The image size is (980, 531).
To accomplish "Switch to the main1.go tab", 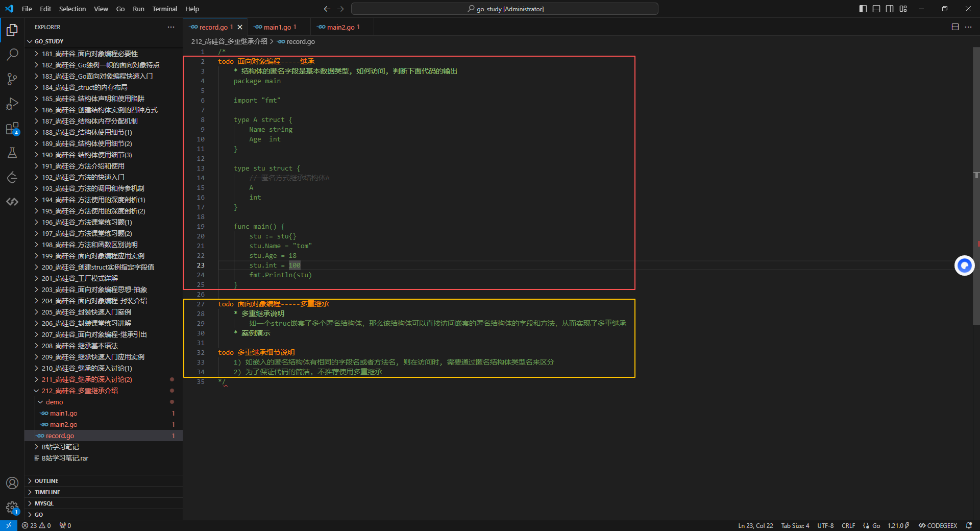I will [278, 27].
